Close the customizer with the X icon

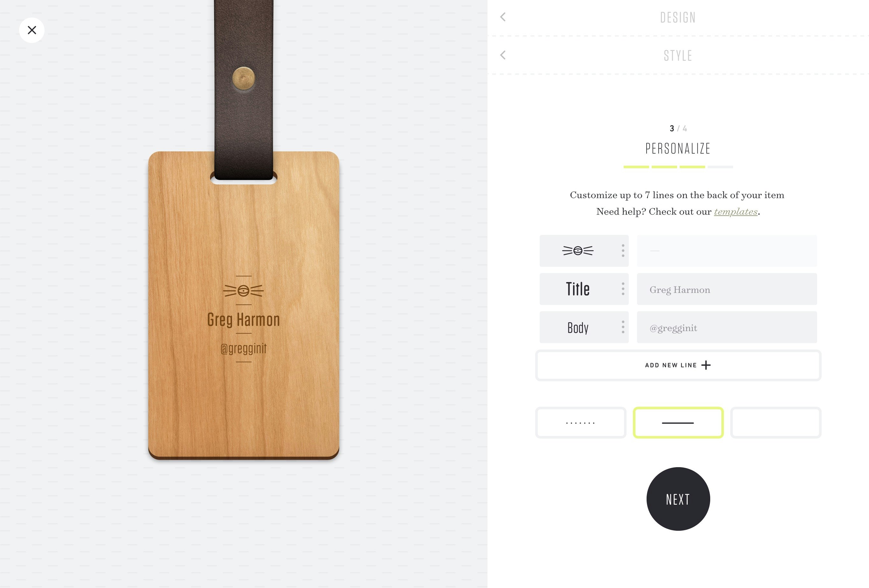tap(32, 30)
